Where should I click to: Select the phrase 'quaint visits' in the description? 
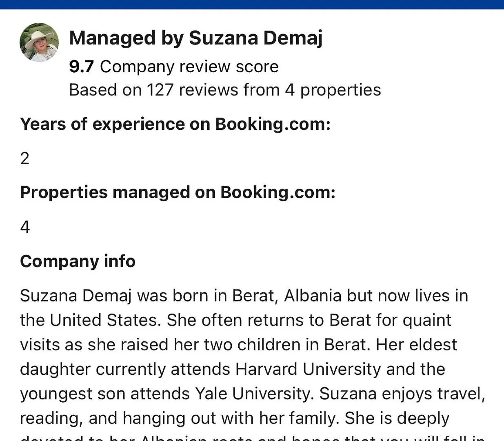pyautogui.click(x=236, y=332)
